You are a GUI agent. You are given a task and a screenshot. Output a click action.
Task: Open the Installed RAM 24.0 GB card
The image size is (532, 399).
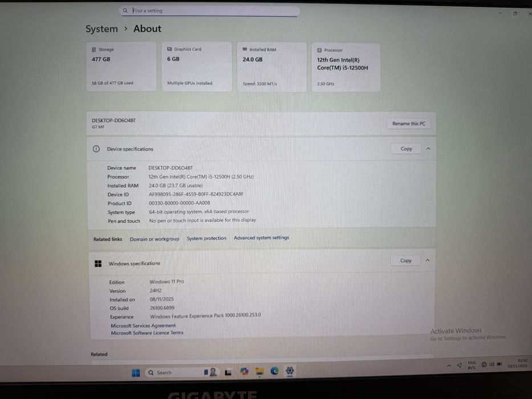(x=272, y=67)
